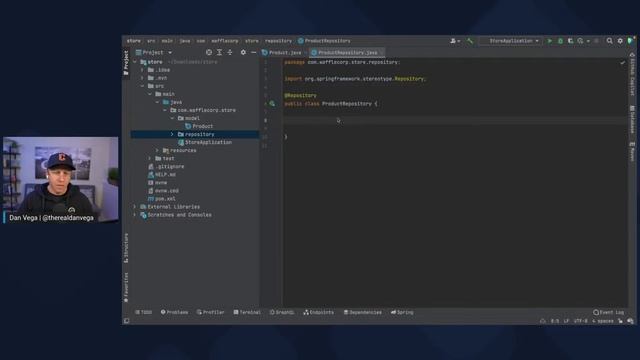Viewport: 640px width, 360px height.
Task: Click the lock read-only status bar icon
Action: tap(620, 321)
